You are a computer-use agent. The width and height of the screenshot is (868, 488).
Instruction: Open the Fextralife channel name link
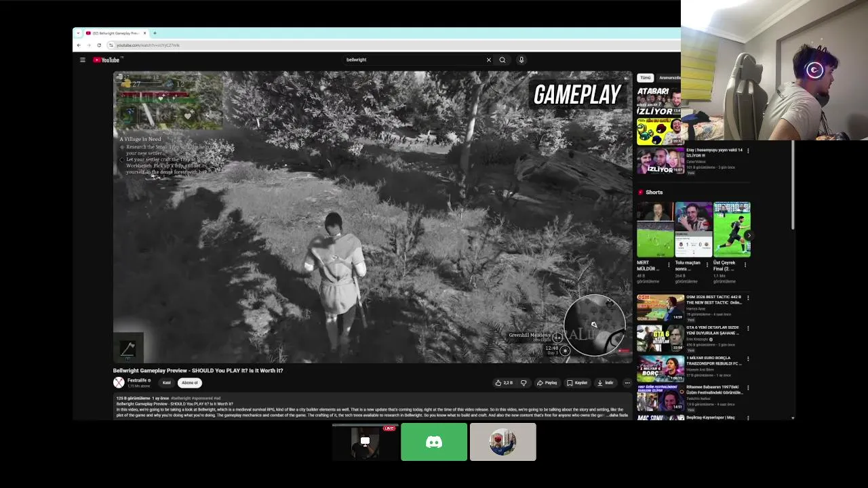(138, 380)
